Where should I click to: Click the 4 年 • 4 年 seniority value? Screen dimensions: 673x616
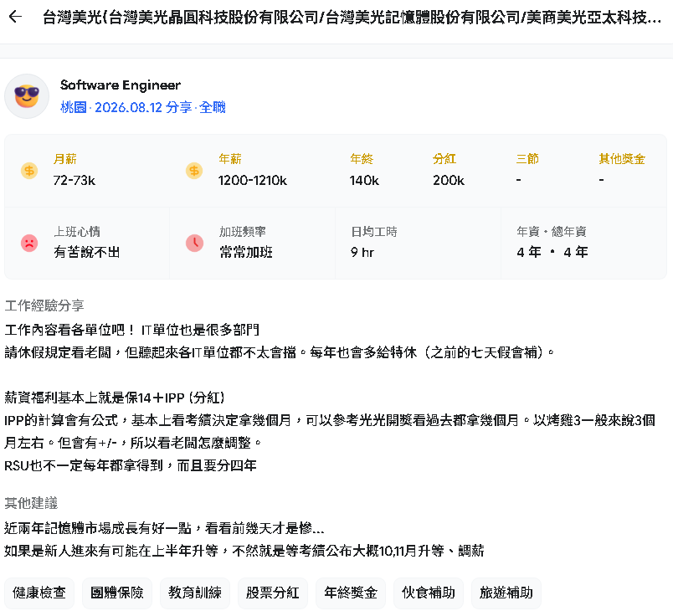tap(552, 252)
